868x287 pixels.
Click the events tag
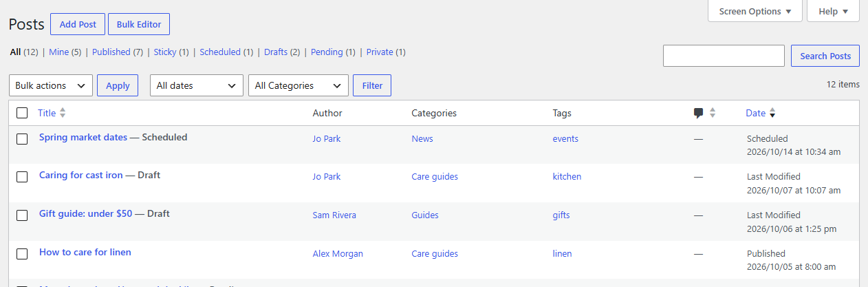pos(565,138)
